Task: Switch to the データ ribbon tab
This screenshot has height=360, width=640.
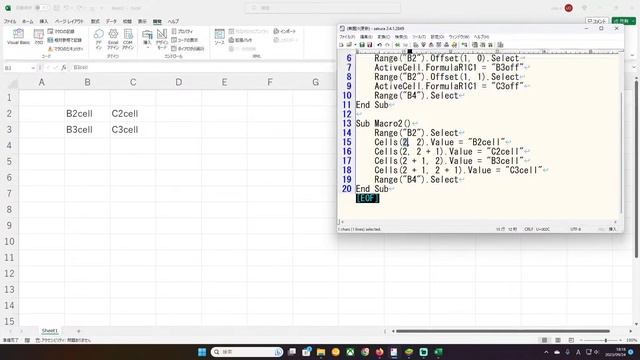Action: [x=111, y=21]
